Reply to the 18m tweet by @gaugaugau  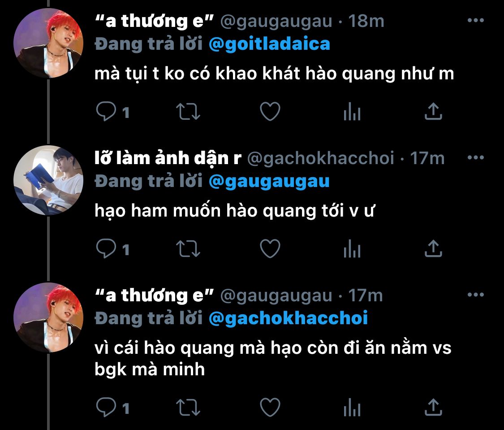point(106,111)
